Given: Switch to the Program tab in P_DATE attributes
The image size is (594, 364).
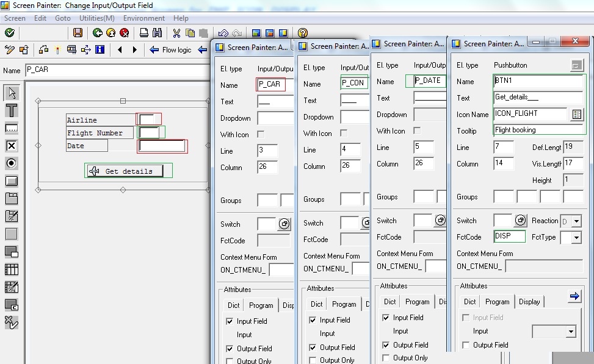Looking at the screenshot, I should click(417, 301).
